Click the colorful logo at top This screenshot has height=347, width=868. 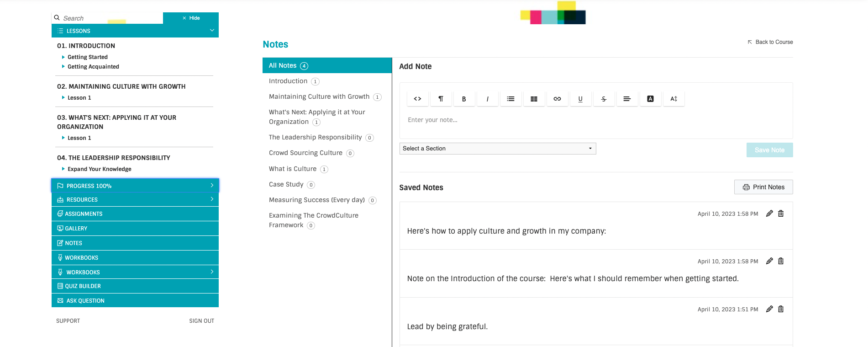pyautogui.click(x=553, y=13)
